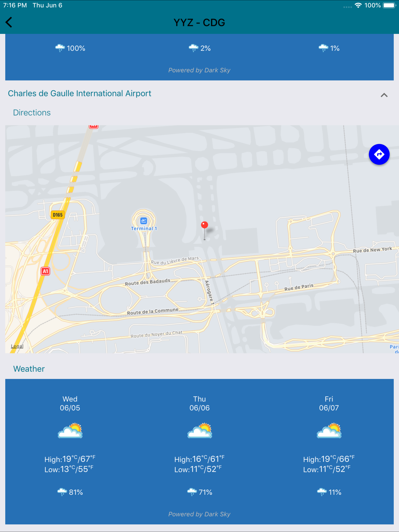This screenshot has height=532, width=399.
Task: Click the Fri 06/07 partly cloudy icon
Action: 329,430
